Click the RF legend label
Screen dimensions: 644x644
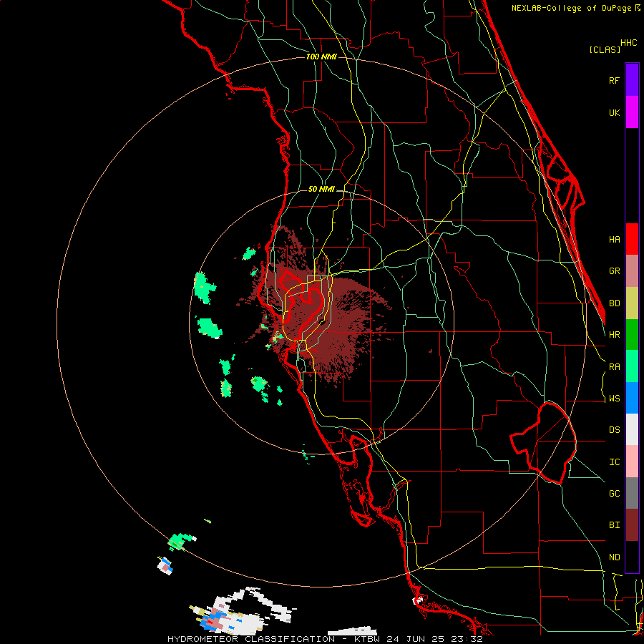tap(614, 80)
